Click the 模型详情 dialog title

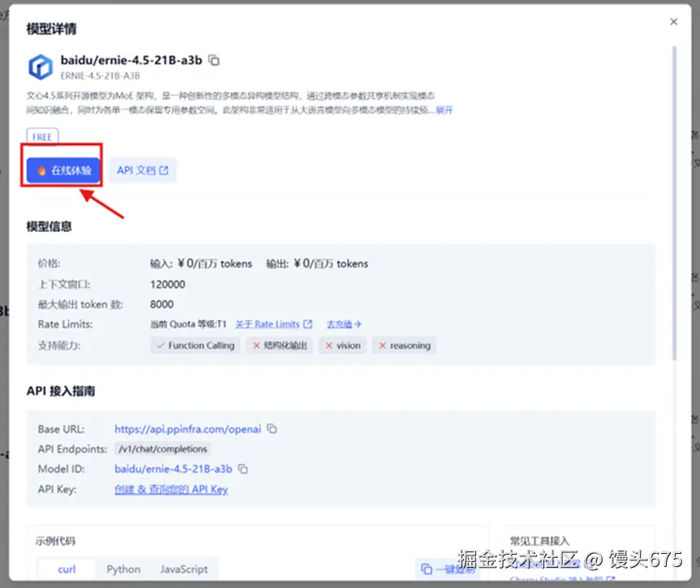(51, 28)
